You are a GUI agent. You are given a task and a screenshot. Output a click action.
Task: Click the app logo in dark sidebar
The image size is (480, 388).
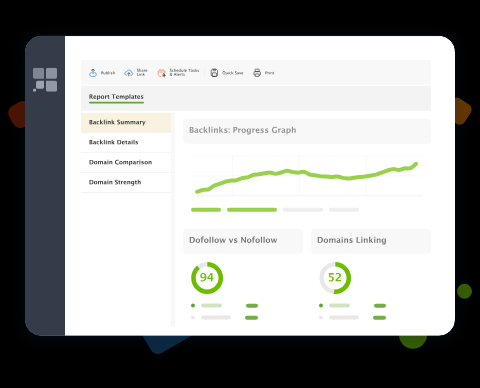[45, 80]
